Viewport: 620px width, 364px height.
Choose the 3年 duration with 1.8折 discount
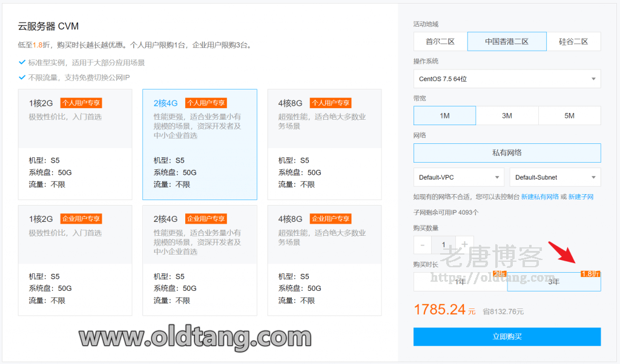[x=553, y=282]
